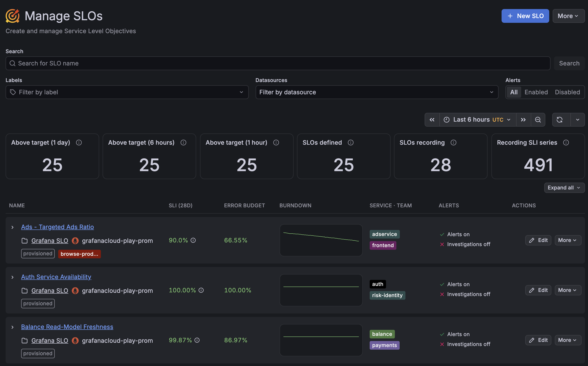
Task: Open the More menu beside New SLO
Action: 568,16
